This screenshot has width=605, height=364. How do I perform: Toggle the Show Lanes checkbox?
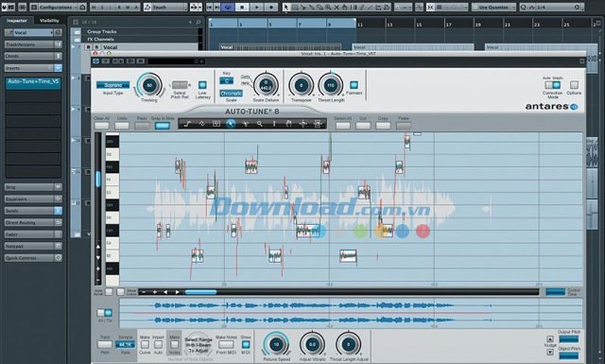click(x=121, y=292)
